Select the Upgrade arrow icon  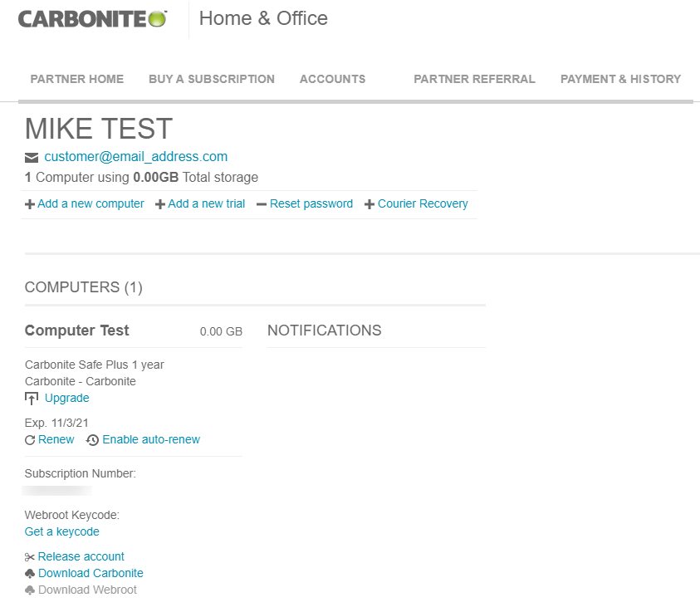coord(30,398)
